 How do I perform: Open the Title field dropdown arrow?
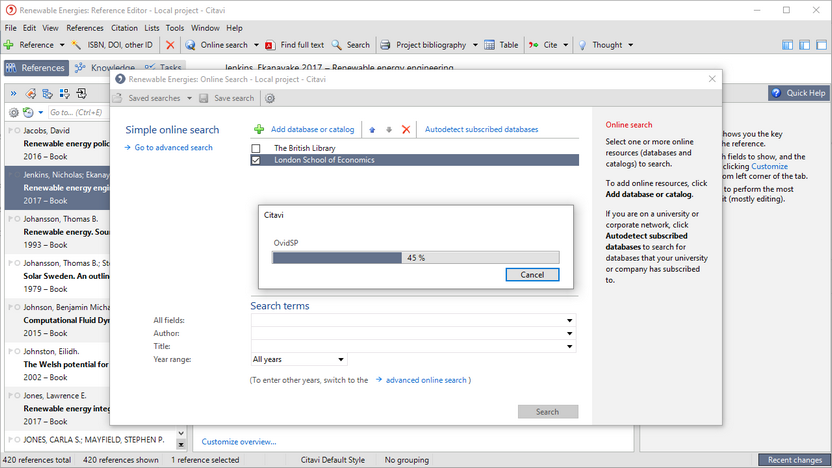pos(569,346)
